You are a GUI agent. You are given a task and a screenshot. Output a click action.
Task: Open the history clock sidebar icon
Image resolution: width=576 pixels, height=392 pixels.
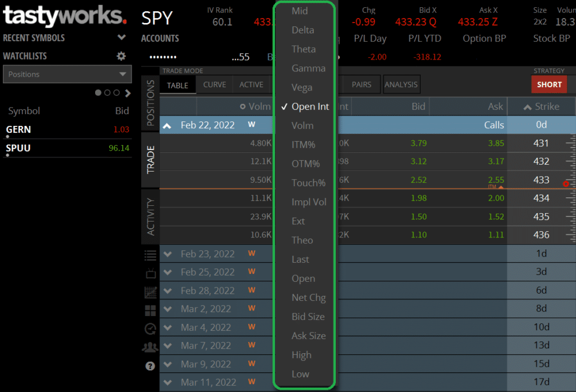150,328
